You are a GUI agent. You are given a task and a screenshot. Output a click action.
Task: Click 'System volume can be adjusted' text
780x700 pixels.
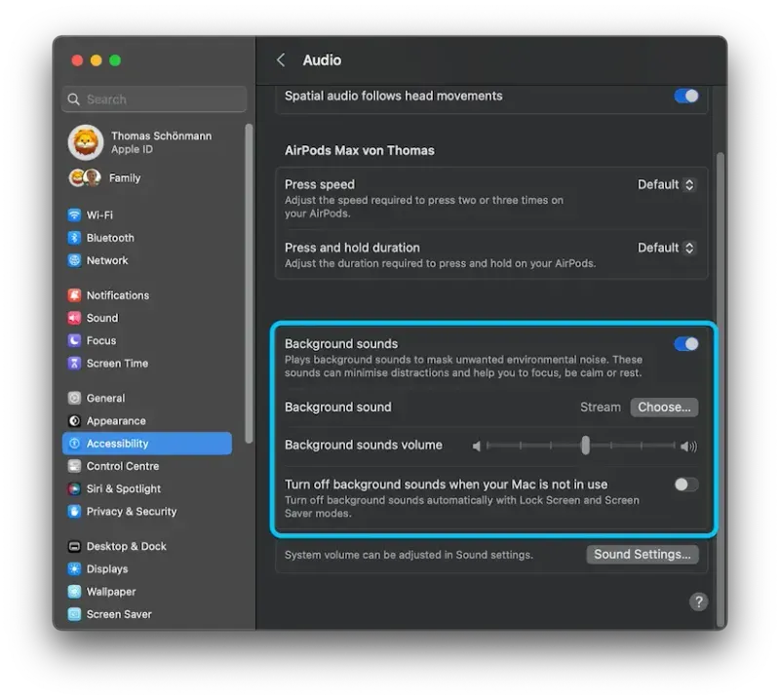[x=409, y=555]
